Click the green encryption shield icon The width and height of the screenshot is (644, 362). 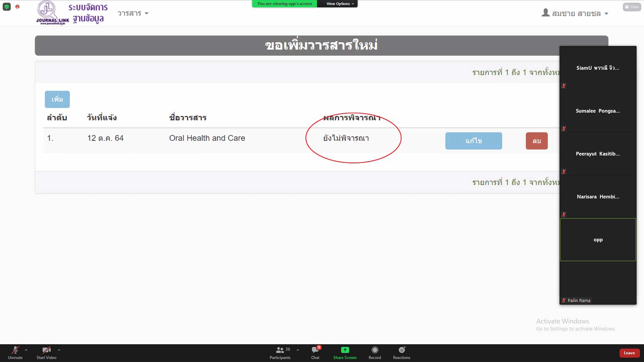pyautogui.click(x=7, y=7)
